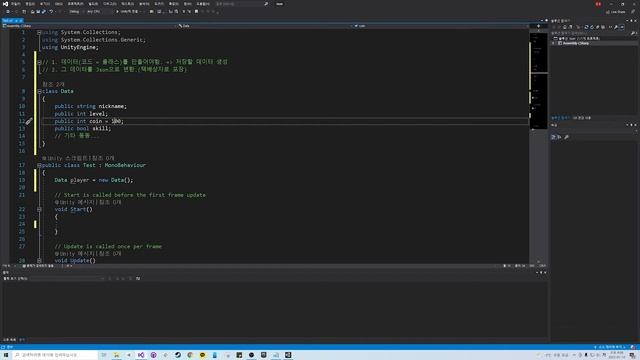Open the coin member navigation dropdown
The image size is (640, 360).
pos(440,26)
